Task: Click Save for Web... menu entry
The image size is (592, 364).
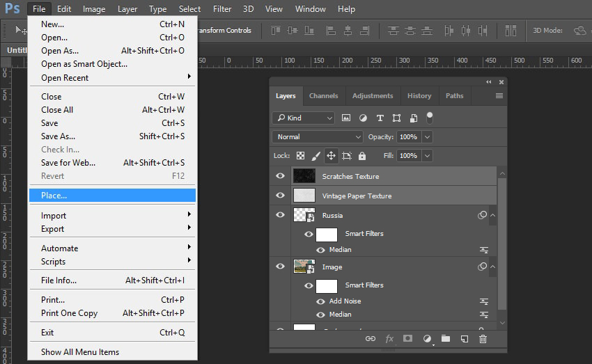Action: coord(68,163)
